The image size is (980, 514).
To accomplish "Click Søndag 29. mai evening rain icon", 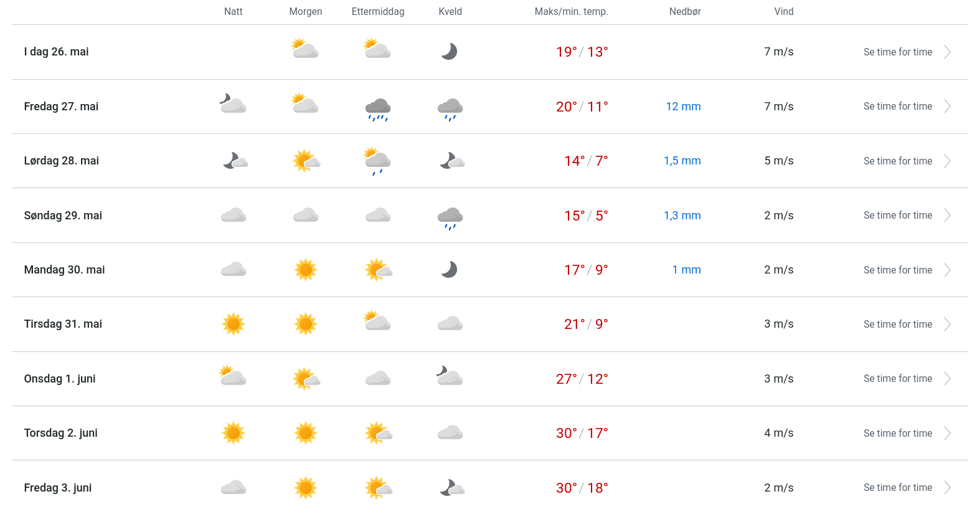I will pyautogui.click(x=450, y=217).
